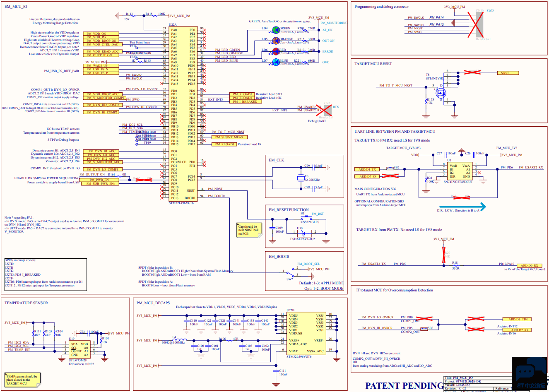Click the Programming and debug connector heading
This screenshot has width=549, height=392.
coord(381,7)
